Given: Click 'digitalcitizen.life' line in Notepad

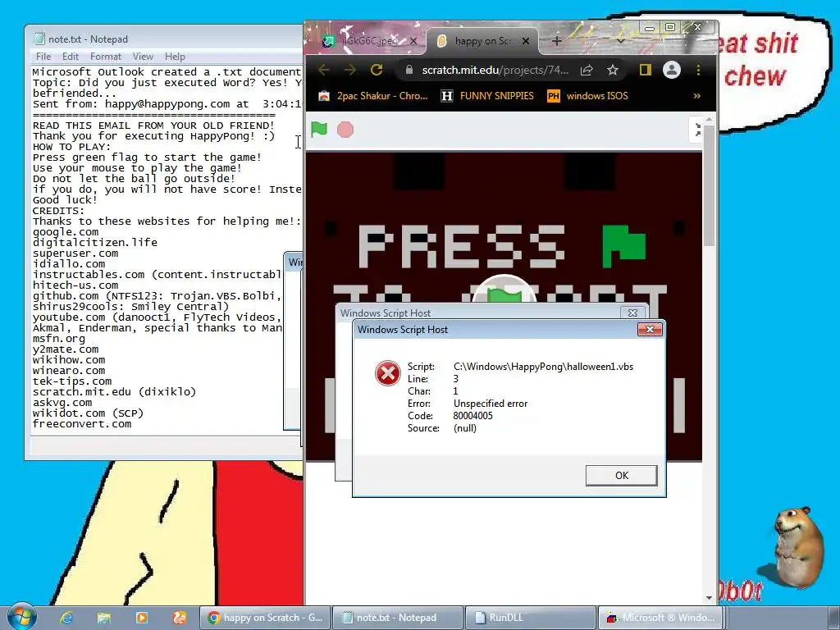Looking at the screenshot, I should tap(95, 242).
